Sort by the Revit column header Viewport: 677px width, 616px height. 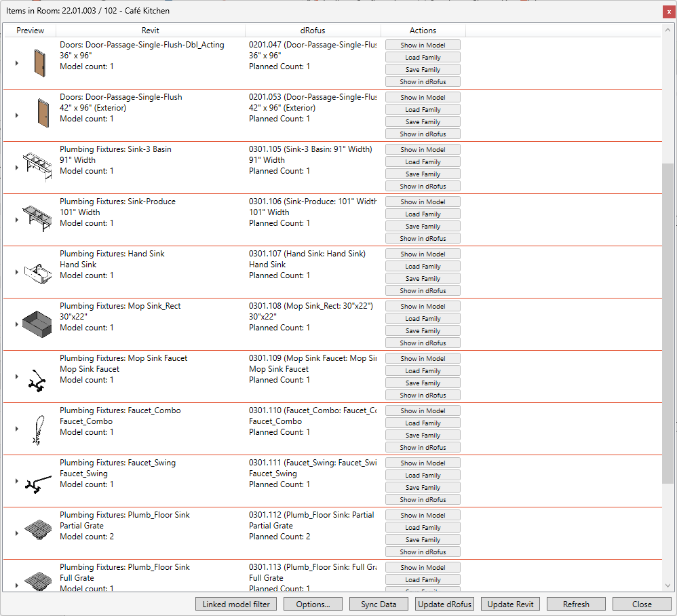pos(150,31)
